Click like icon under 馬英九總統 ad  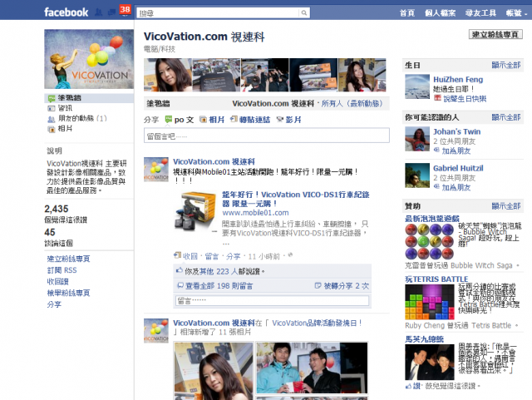click(408, 387)
